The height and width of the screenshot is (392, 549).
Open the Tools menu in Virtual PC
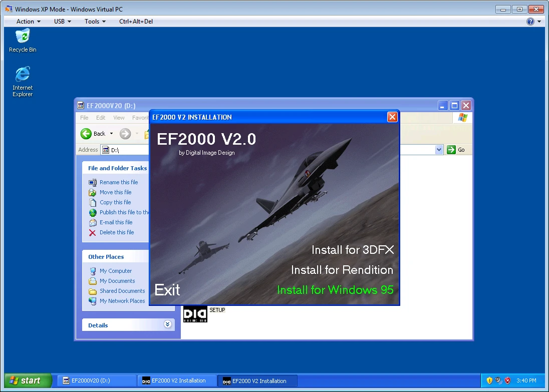coord(95,22)
